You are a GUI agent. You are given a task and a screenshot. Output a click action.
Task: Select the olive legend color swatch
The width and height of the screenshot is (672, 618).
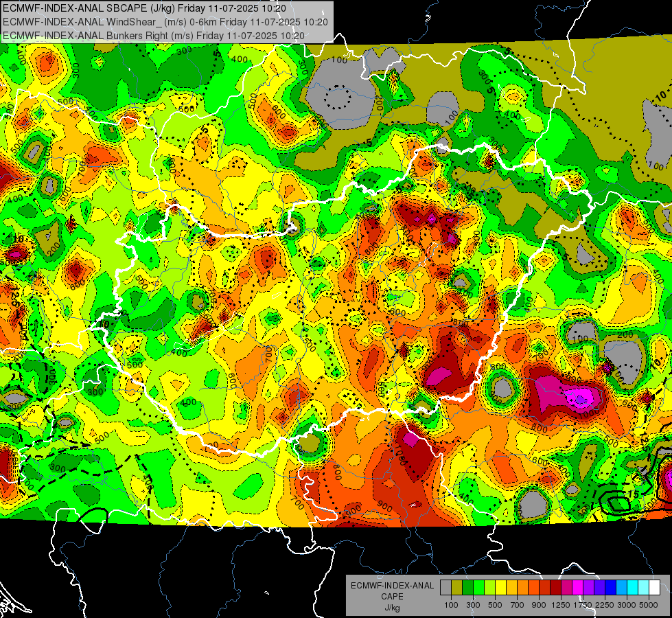[x=456, y=587]
